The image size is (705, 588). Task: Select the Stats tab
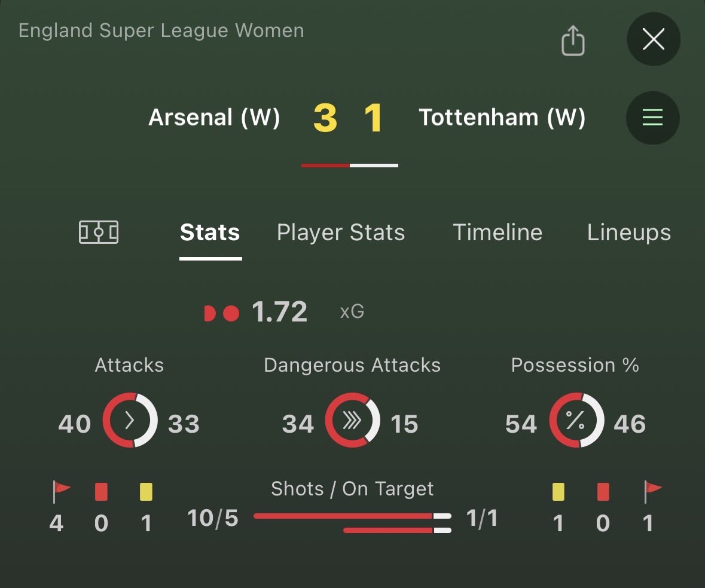(x=210, y=232)
